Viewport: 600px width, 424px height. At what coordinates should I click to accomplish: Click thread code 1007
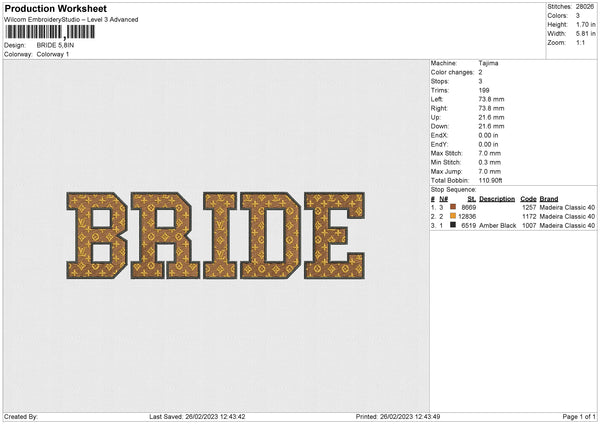pos(529,226)
